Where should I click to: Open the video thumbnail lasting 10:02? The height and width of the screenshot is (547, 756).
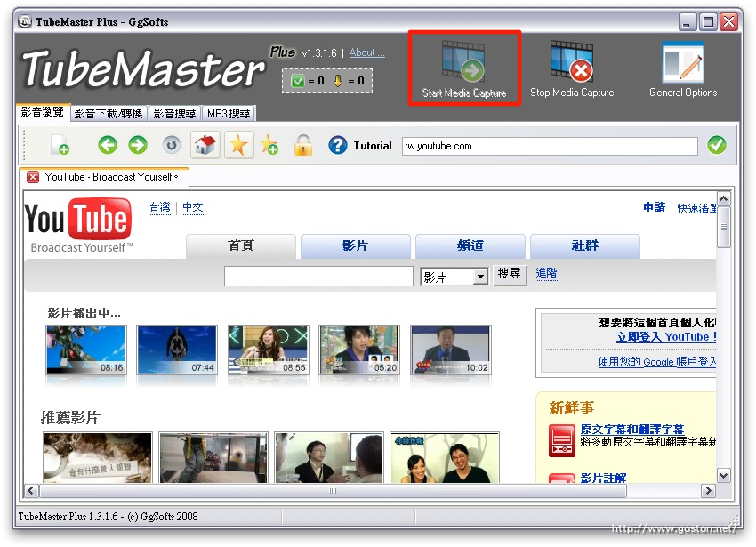(450, 350)
